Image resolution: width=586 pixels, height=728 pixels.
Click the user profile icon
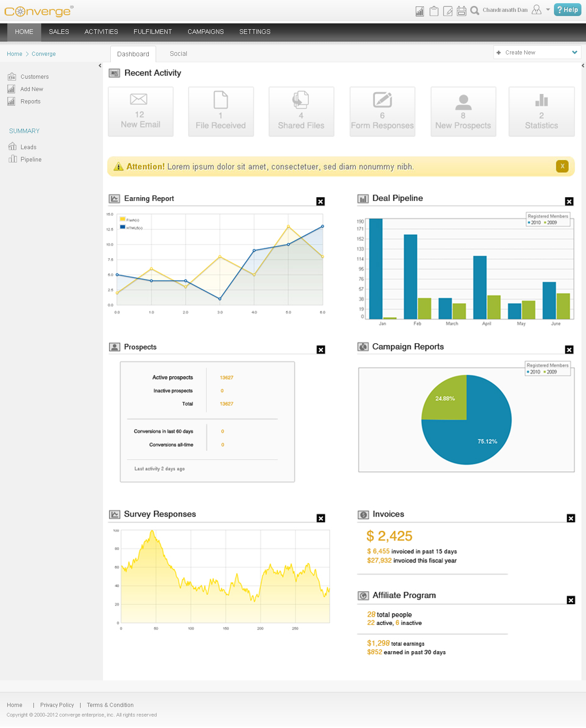click(x=537, y=10)
